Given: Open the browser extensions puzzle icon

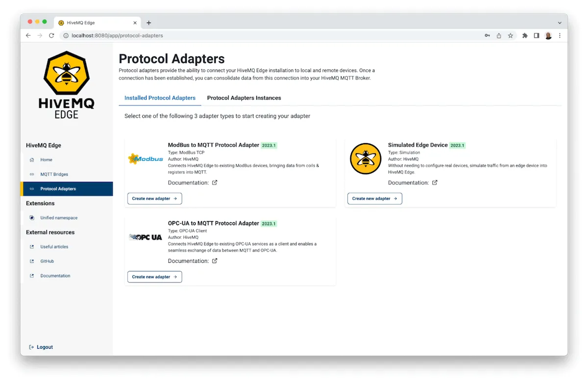Looking at the screenshot, I should [525, 36].
